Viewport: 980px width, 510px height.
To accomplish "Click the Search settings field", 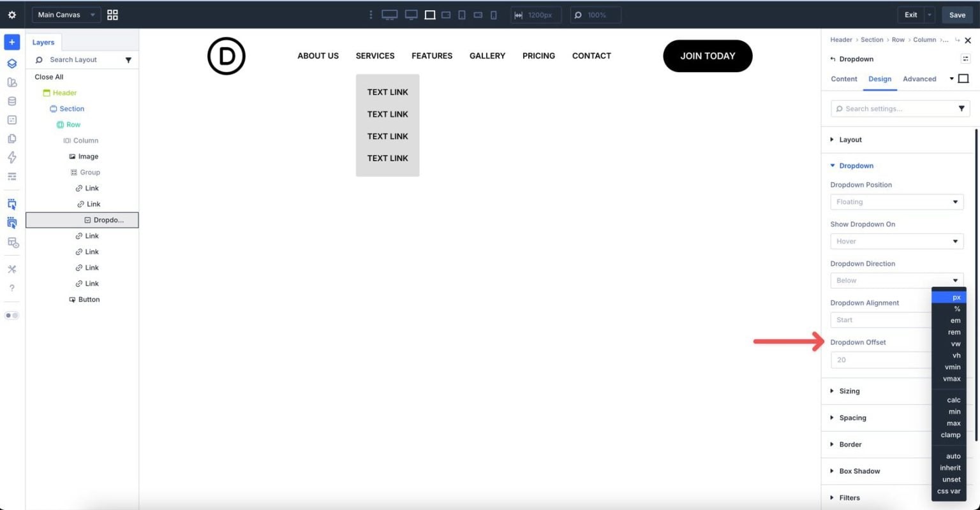I will 900,109.
